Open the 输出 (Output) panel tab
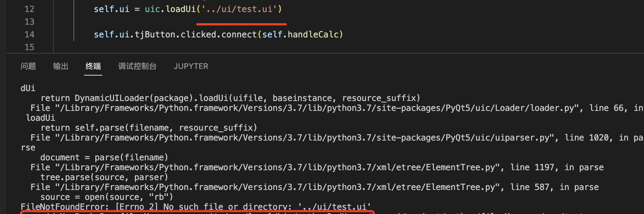 tap(60, 66)
